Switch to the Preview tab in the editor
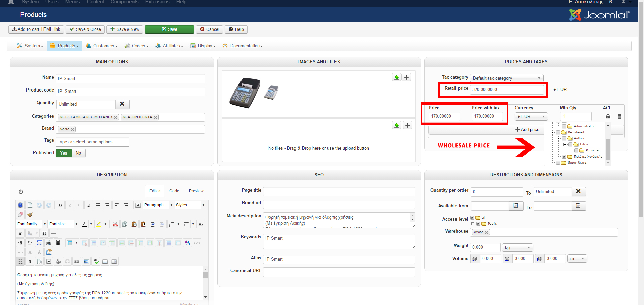 (196, 191)
